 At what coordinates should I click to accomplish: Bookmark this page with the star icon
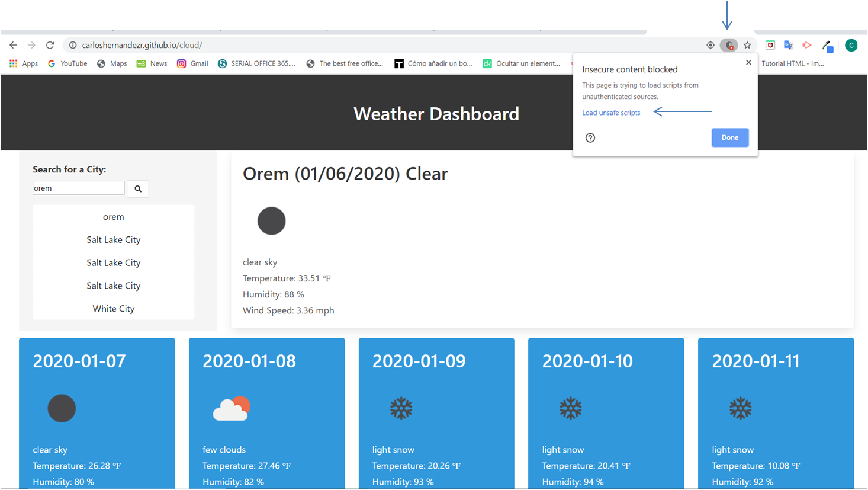tap(747, 45)
